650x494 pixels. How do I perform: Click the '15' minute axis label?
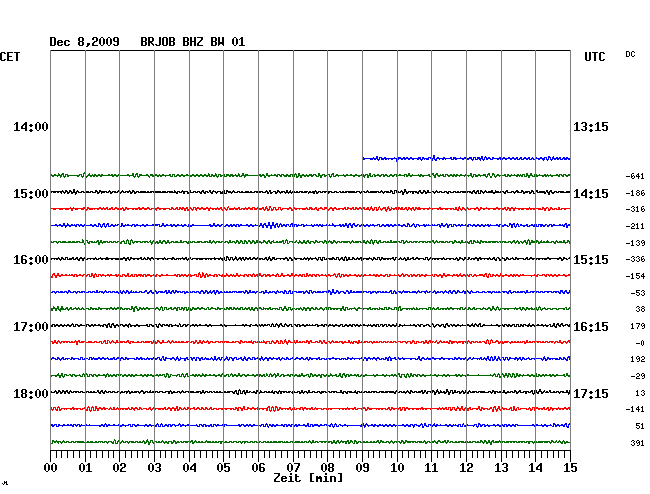click(x=570, y=468)
